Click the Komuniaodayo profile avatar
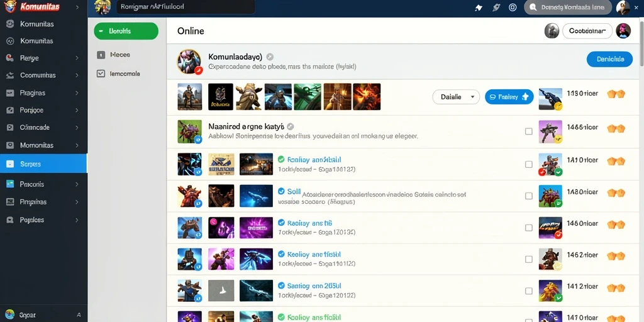Image resolution: width=644 pixels, height=322 pixels. (189, 62)
